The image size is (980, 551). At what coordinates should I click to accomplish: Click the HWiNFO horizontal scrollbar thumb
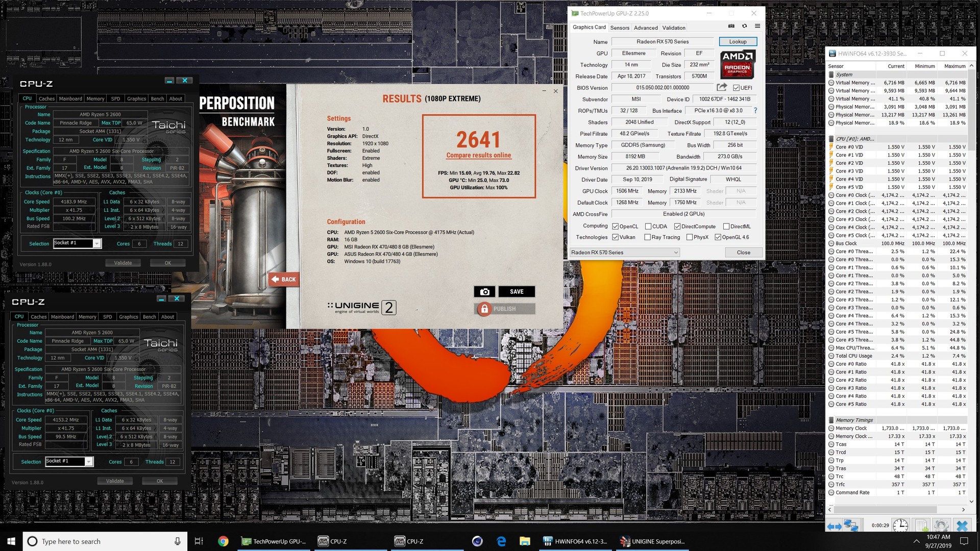[885, 510]
